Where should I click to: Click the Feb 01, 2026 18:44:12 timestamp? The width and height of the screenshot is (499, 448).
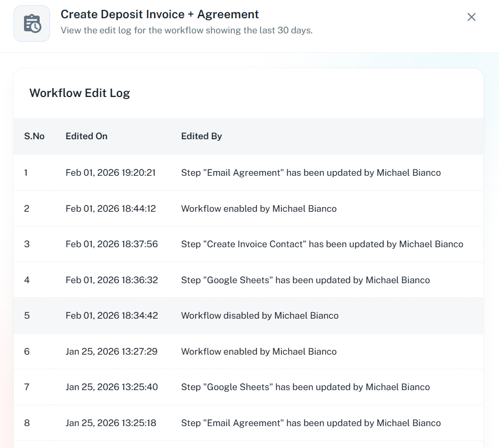tap(111, 209)
